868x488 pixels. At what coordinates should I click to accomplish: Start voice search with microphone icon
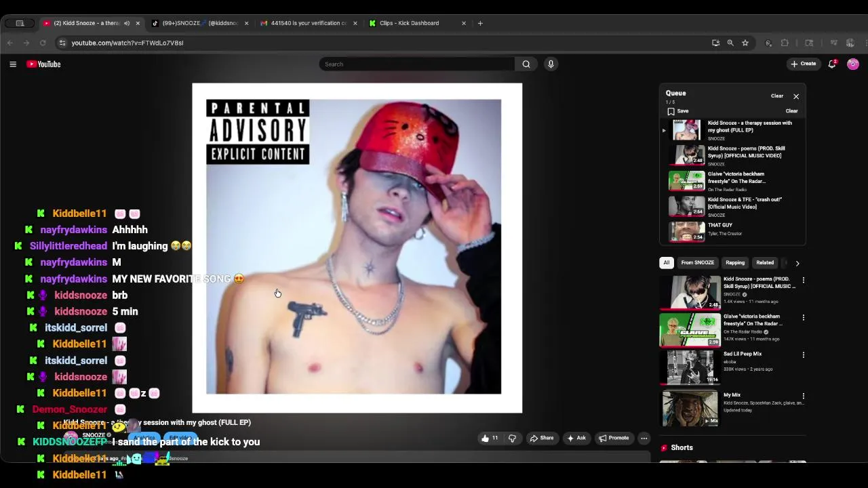click(x=551, y=64)
